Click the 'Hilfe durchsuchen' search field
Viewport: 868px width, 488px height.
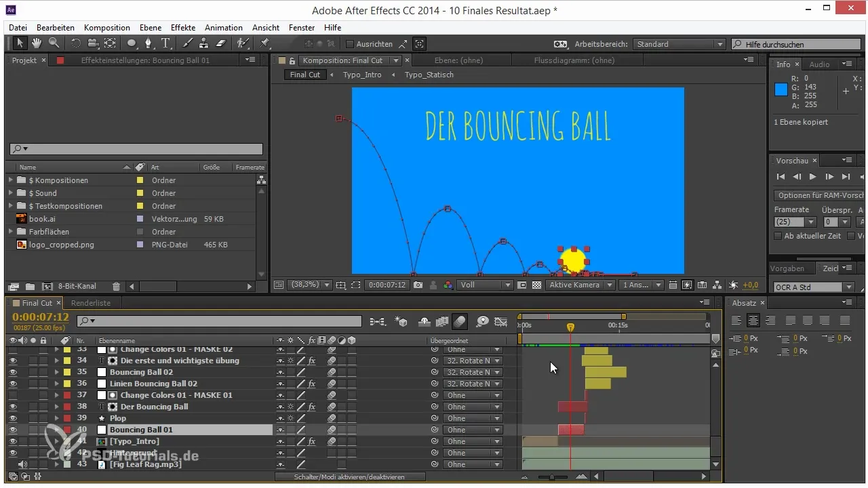tap(797, 44)
